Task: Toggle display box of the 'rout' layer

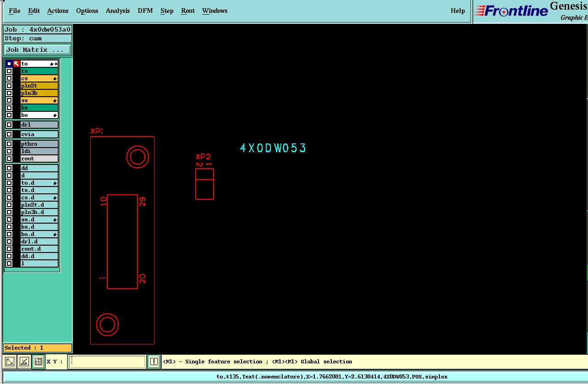Action: tap(9, 159)
